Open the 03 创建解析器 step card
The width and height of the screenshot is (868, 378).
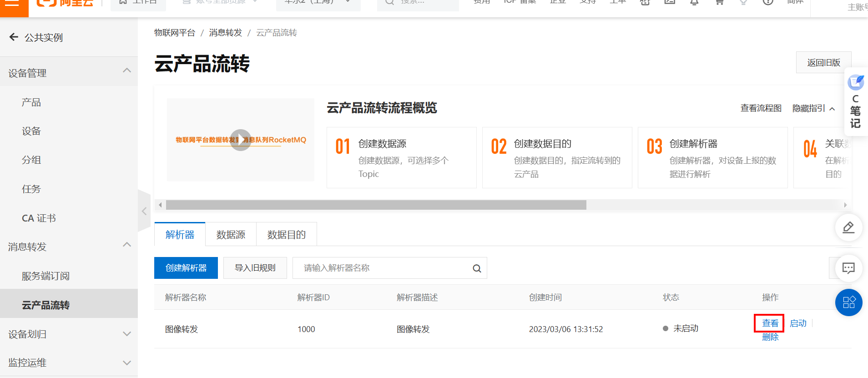pyautogui.click(x=713, y=157)
